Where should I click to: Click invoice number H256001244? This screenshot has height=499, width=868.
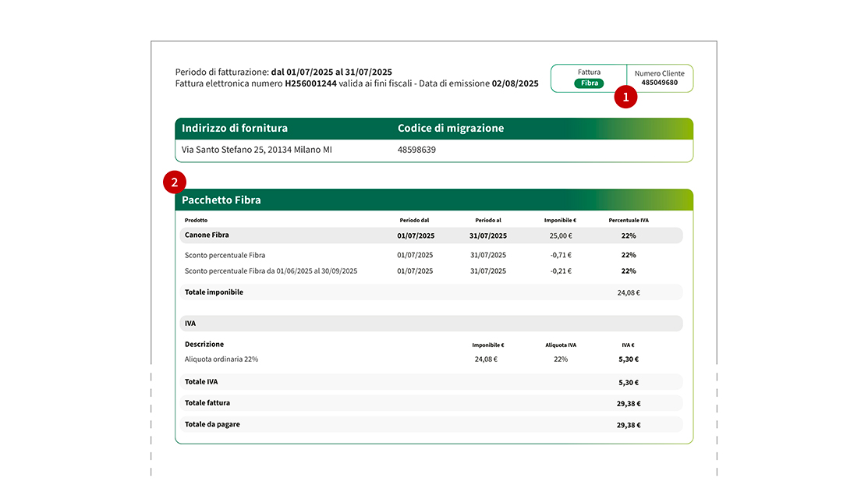[310, 83]
